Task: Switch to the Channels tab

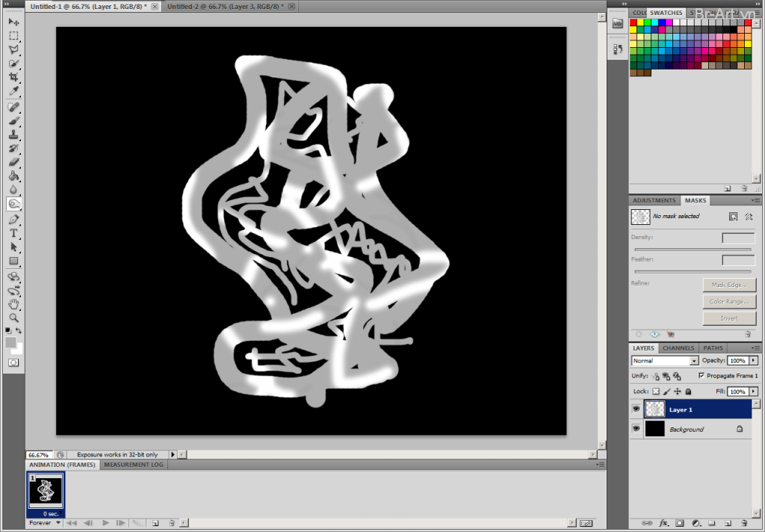Action: pyautogui.click(x=678, y=348)
